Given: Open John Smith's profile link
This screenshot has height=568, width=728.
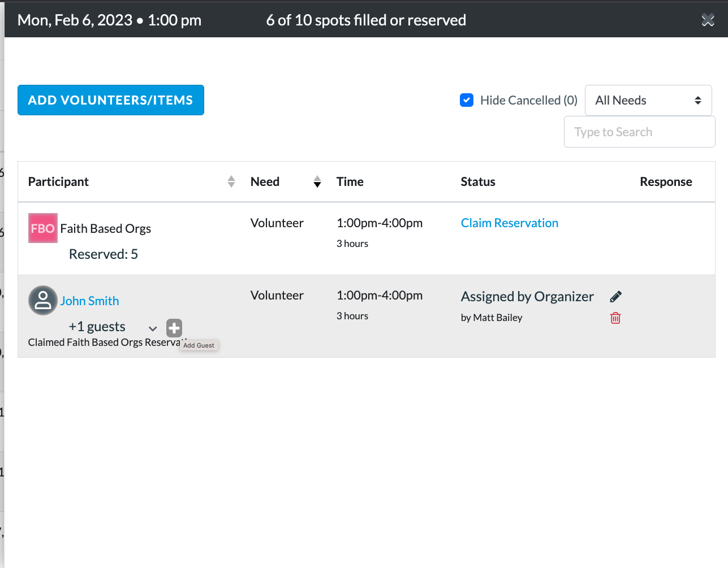Looking at the screenshot, I should pyautogui.click(x=90, y=301).
